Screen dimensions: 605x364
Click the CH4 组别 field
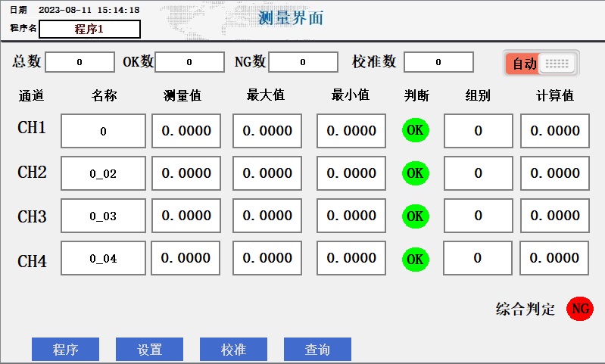478,258
